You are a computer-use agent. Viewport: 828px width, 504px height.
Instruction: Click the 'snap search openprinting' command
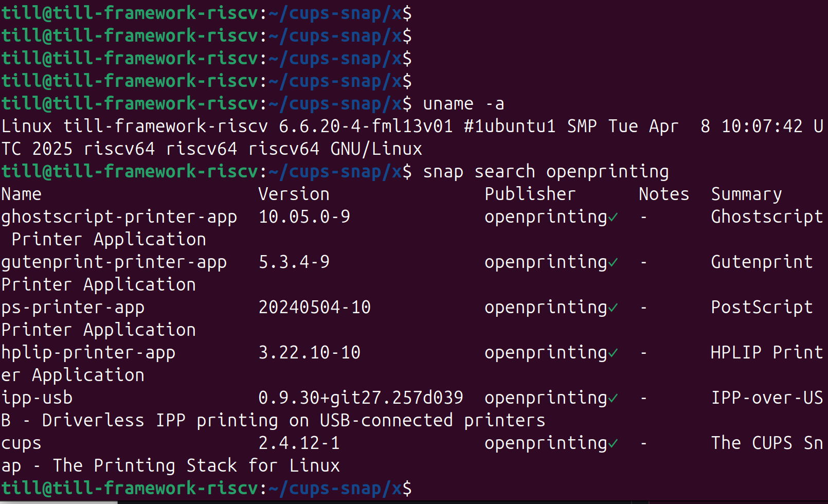point(546,172)
